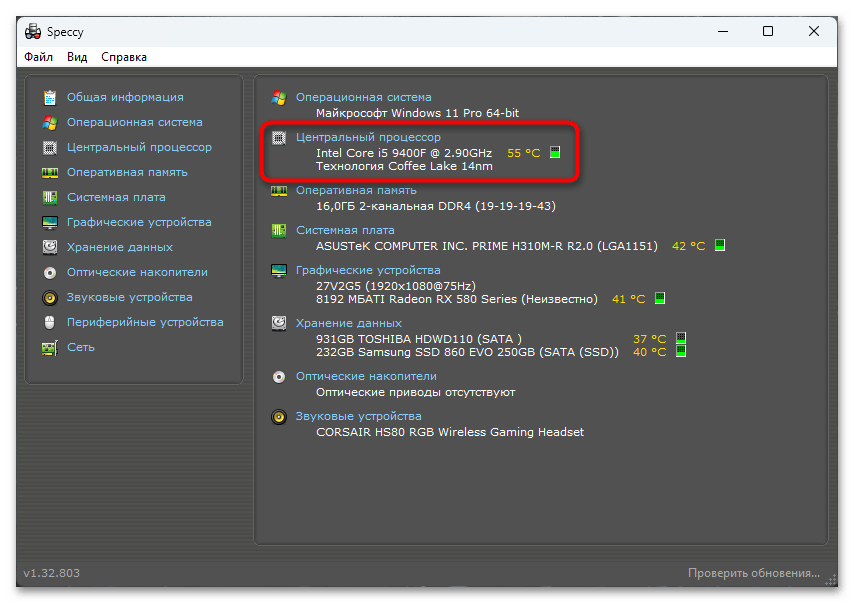Click the CPU icon in the sidebar

pyautogui.click(x=49, y=147)
